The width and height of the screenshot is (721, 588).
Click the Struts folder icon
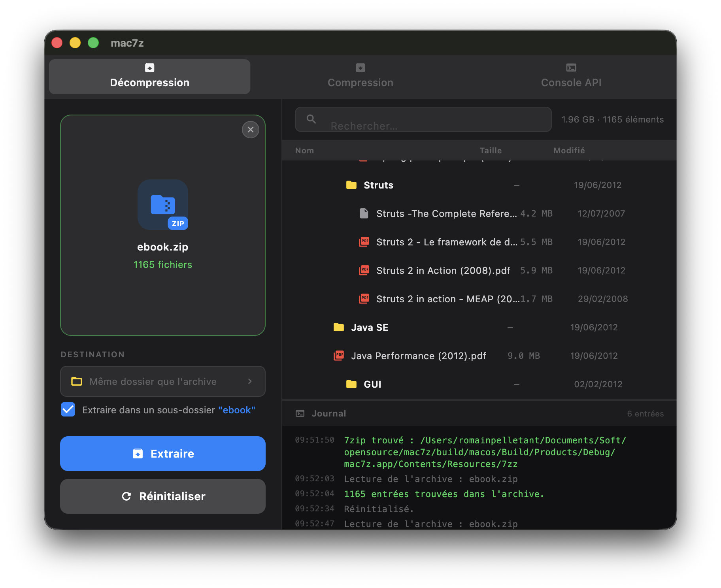coord(351,185)
